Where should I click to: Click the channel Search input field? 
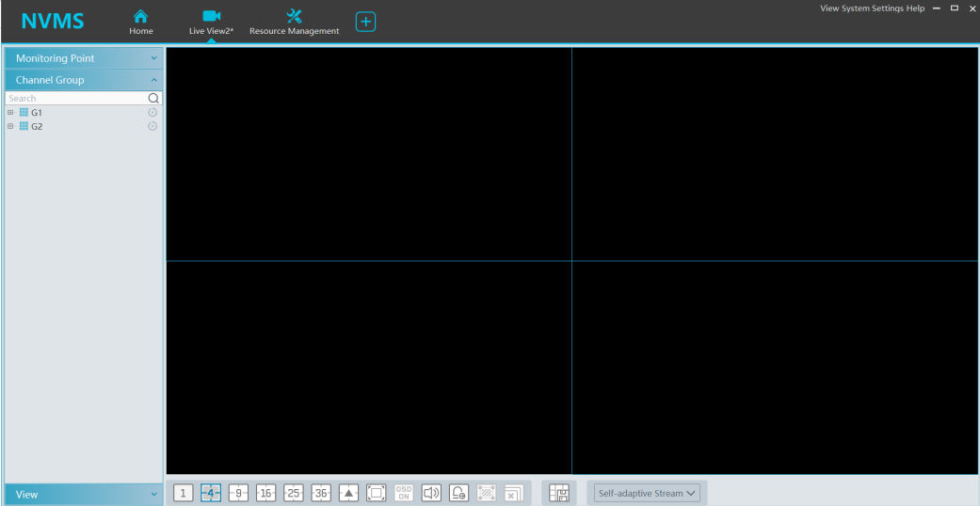pos(75,98)
